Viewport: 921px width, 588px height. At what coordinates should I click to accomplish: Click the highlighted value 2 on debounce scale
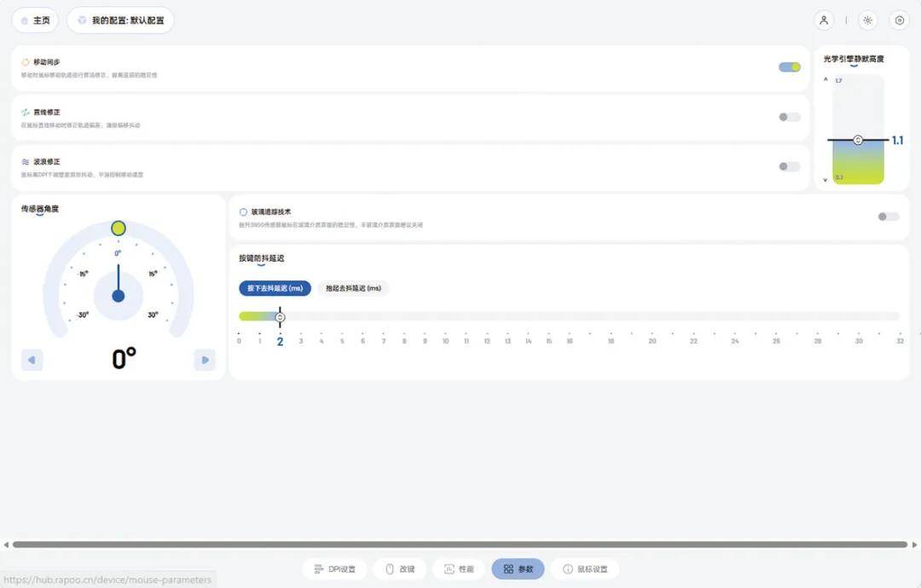(x=281, y=342)
